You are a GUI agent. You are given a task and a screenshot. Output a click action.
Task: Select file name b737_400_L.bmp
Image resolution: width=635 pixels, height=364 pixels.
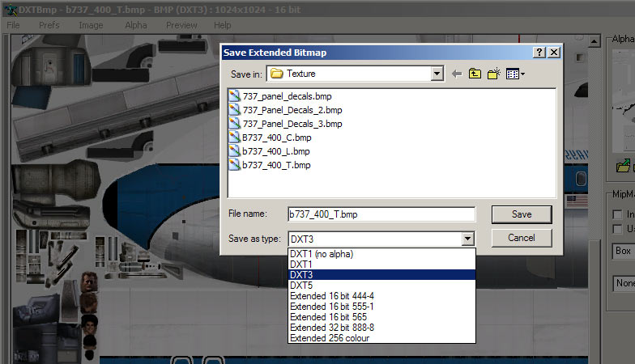[275, 151]
